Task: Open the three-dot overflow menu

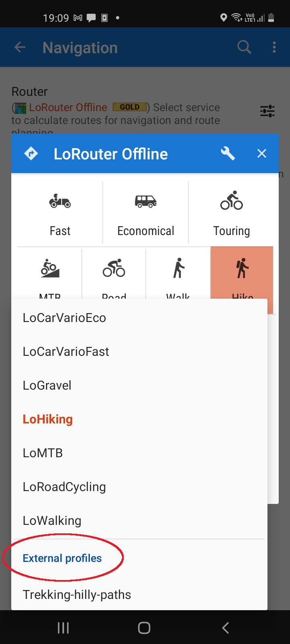Action: 274,47
